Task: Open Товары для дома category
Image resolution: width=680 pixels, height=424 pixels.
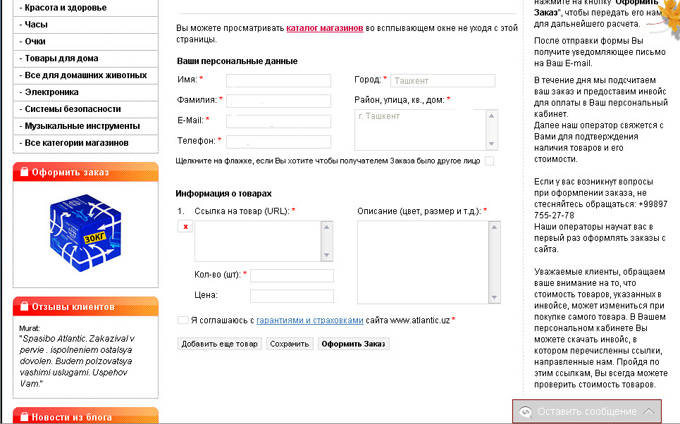Action: click(x=85, y=59)
